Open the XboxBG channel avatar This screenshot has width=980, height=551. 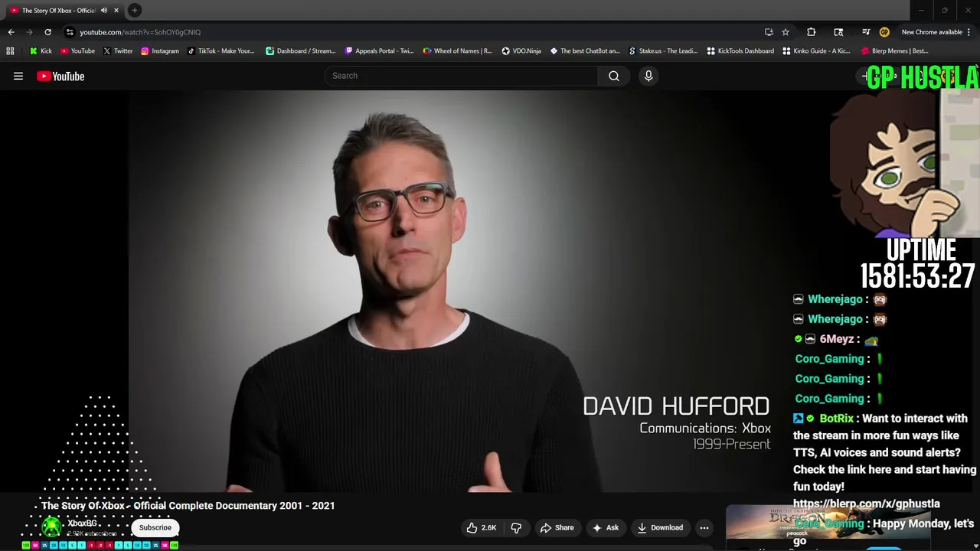[51, 527]
